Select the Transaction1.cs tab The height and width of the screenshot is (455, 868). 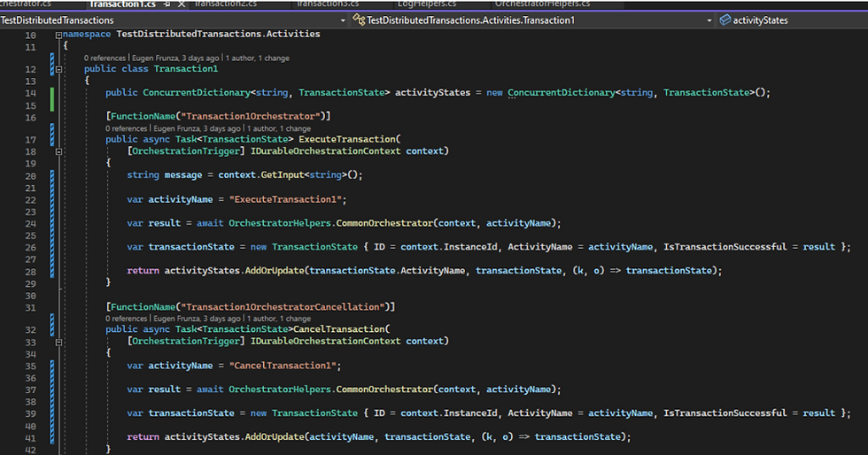(x=122, y=4)
